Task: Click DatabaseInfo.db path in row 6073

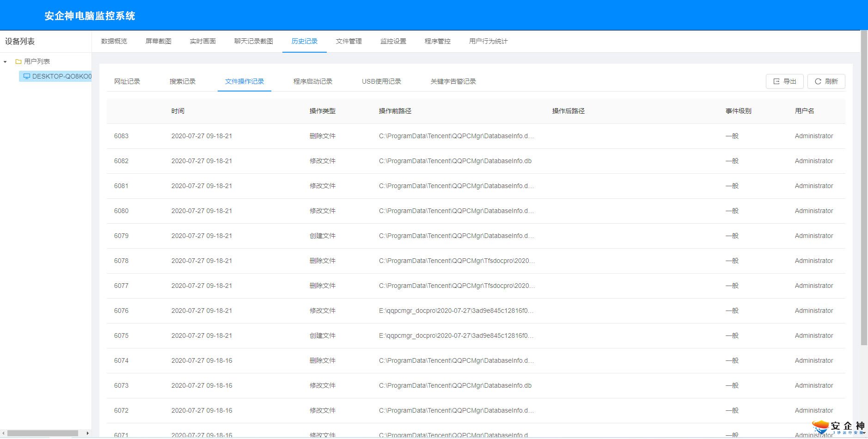Action: pyautogui.click(x=455, y=385)
